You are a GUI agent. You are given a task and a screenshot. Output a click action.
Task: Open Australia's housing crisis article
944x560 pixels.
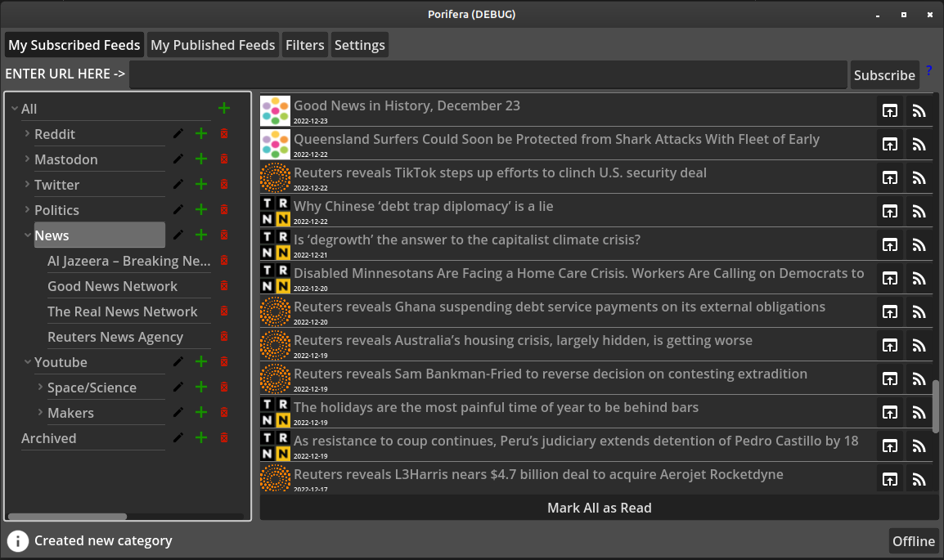pos(524,340)
